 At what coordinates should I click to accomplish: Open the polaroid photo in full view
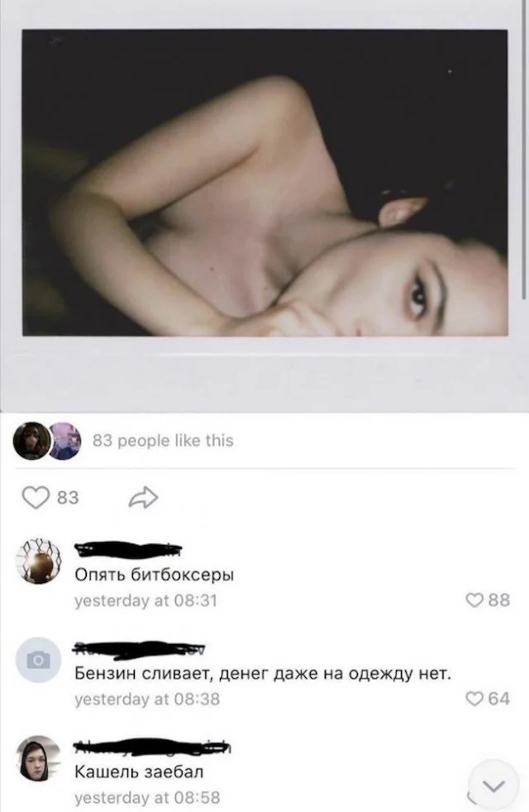pos(264,183)
